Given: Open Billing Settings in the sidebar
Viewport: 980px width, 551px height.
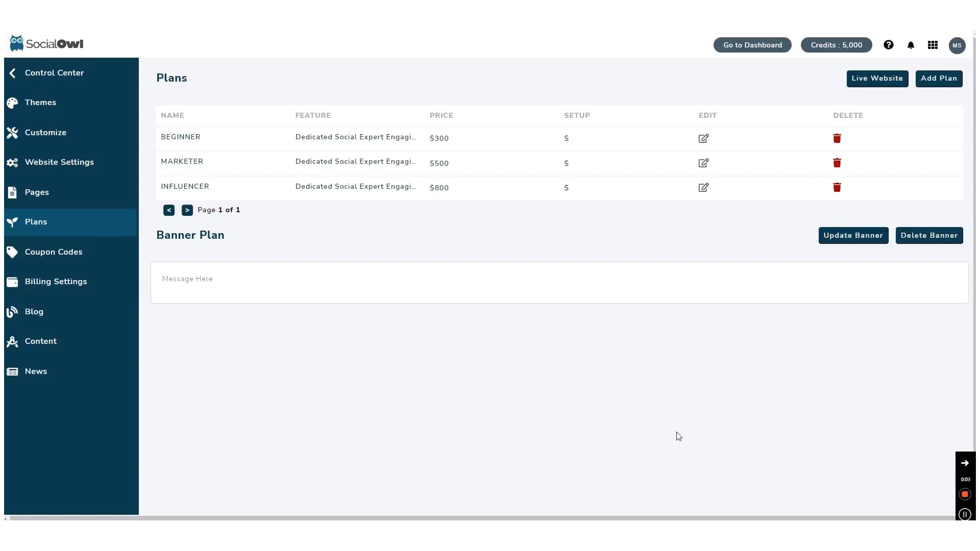Looking at the screenshot, I should point(70,282).
